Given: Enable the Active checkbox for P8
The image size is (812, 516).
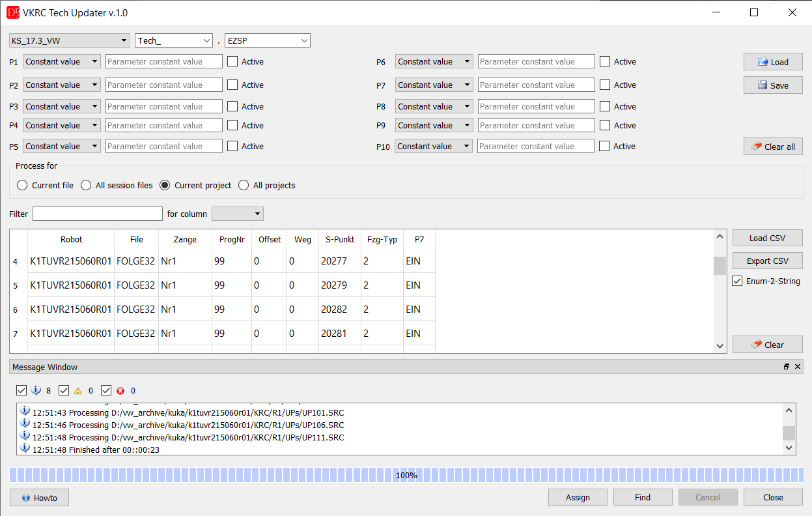Looking at the screenshot, I should (605, 107).
